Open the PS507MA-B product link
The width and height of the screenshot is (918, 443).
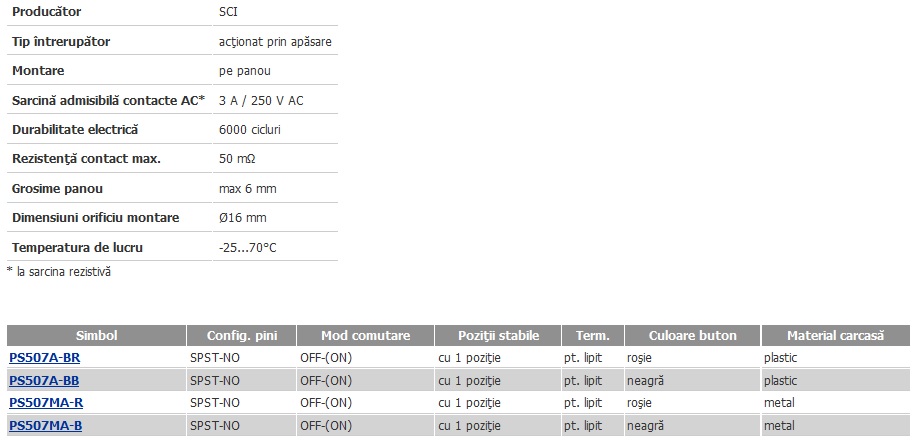45,425
